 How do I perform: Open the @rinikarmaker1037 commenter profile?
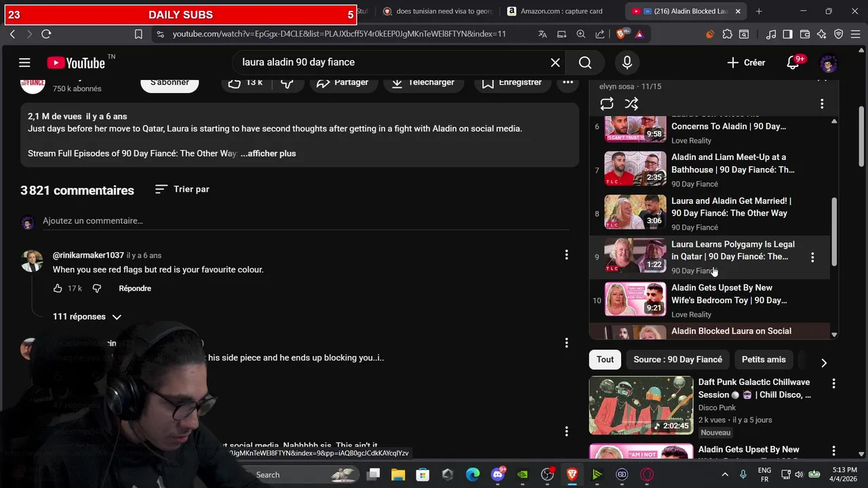coord(88,256)
